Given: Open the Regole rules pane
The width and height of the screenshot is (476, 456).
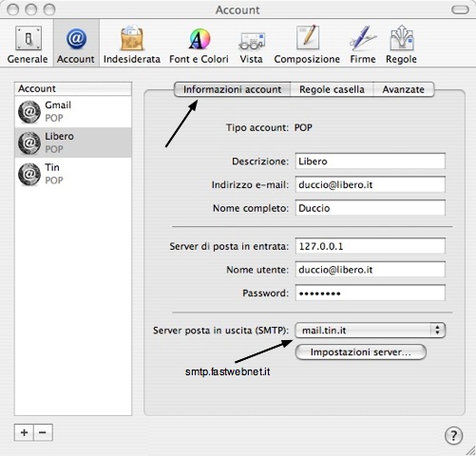Looking at the screenshot, I should (401, 45).
